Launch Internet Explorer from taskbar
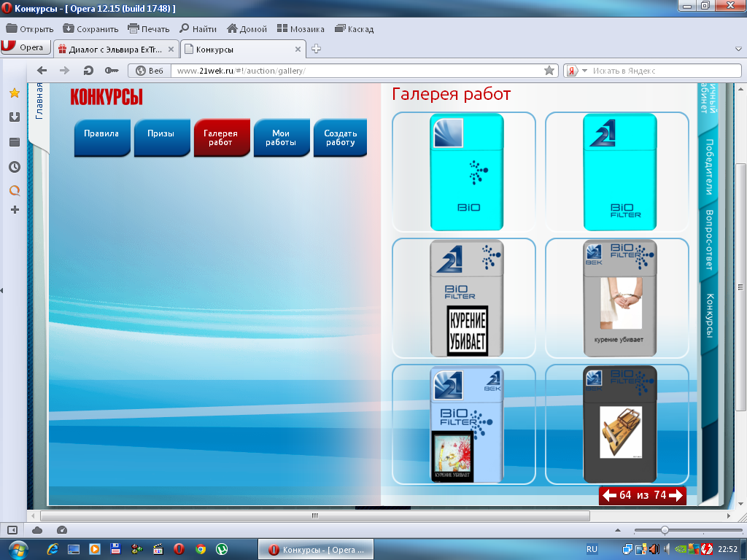The height and width of the screenshot is (560, 747). [53, 549]
